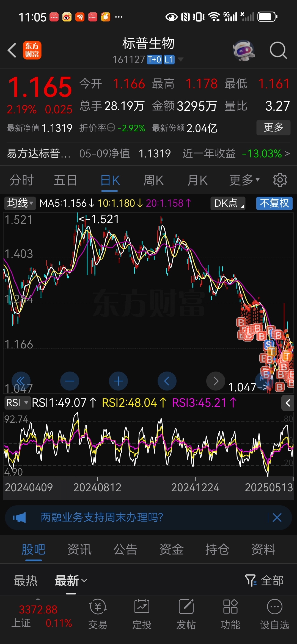The width and height of the screenshot is (297, 644).
Task: Expand the 更多 chart period dropdown
Action: (x=244, y=181)
